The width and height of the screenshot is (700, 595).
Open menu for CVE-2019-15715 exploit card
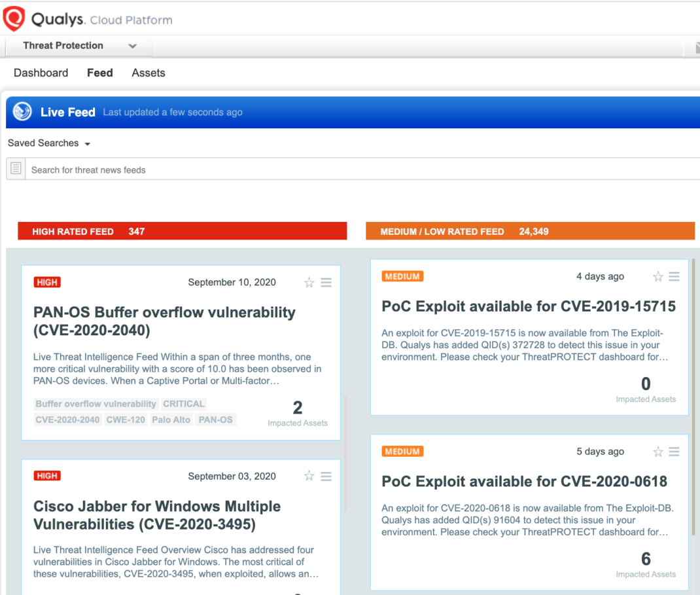pos(674,276)
